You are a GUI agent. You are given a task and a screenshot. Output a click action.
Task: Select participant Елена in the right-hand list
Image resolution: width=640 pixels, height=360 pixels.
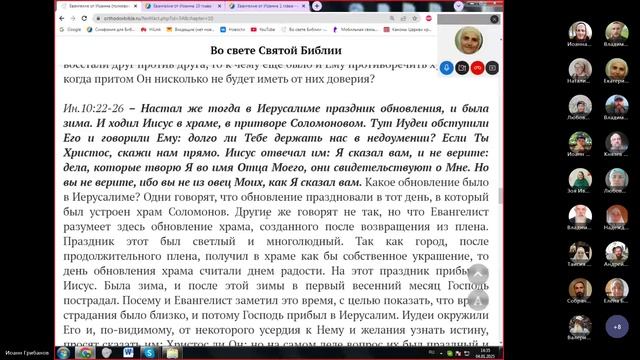click(x=617, y=290)
